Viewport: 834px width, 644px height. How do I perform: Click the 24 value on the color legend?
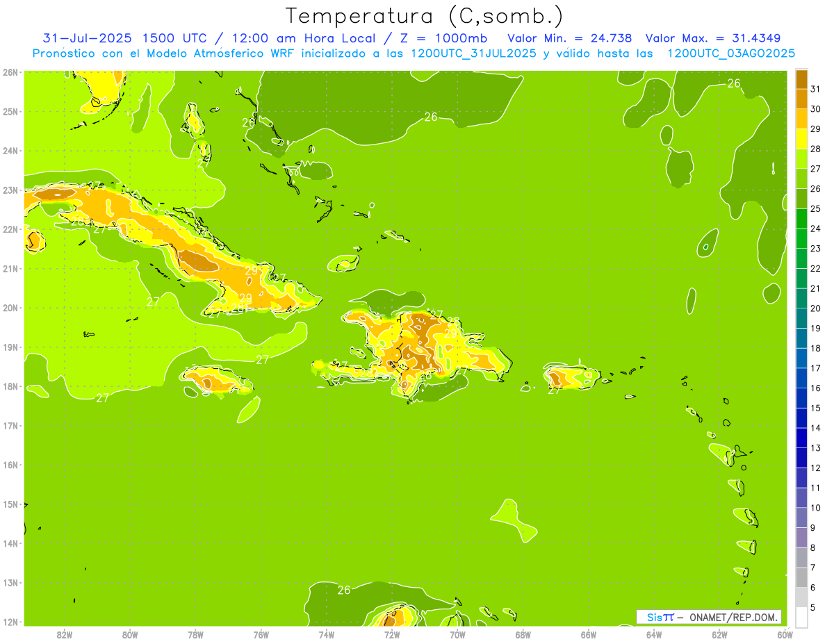816,229
